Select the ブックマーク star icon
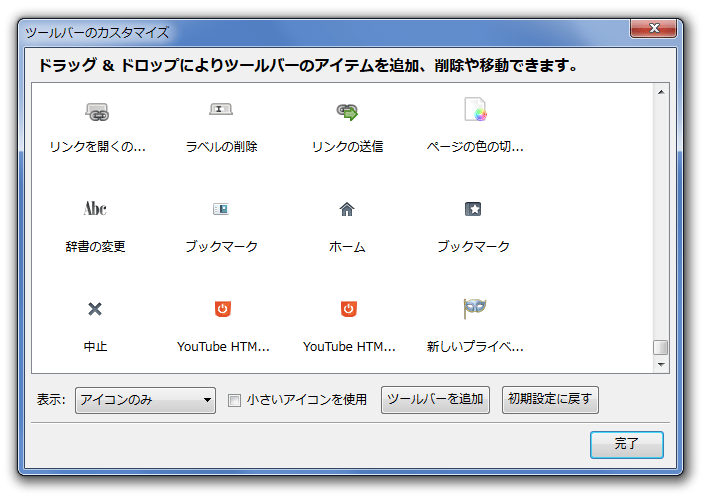The height and width of the screenshot is (498, 704). point(473,209)
